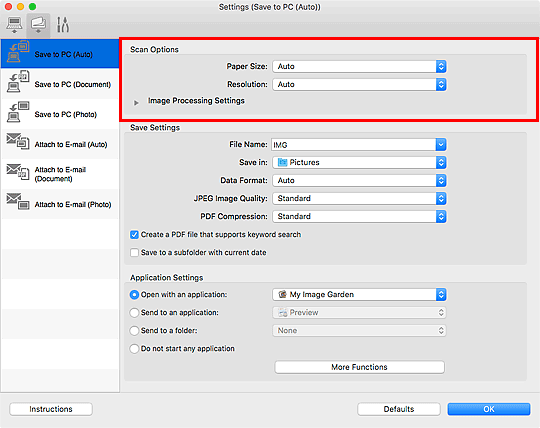Click the Save to PC (Photo) icon
Image resolution: width=540 pixels, height=428 pixels.
tap(18, 112)
